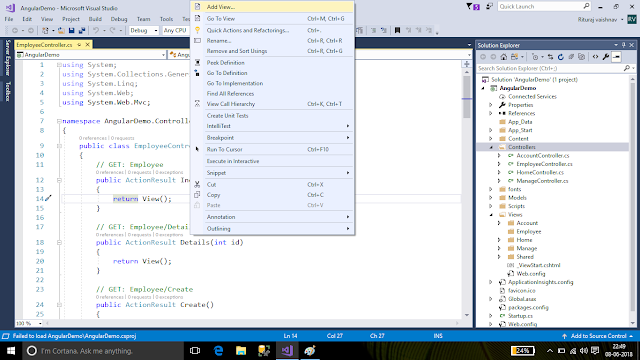Click the feedback icon beside Quick Launch
640x360 pixels.
point(489,7)
